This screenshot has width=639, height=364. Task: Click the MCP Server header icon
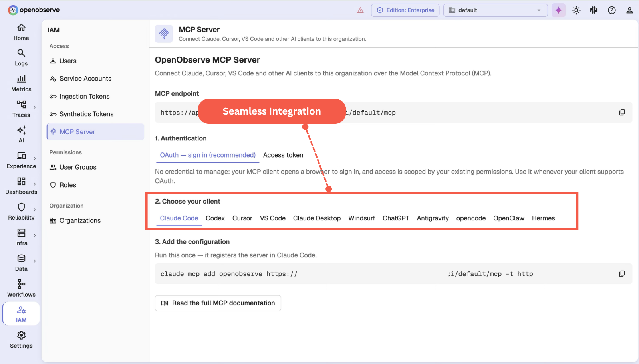(164, 34)
